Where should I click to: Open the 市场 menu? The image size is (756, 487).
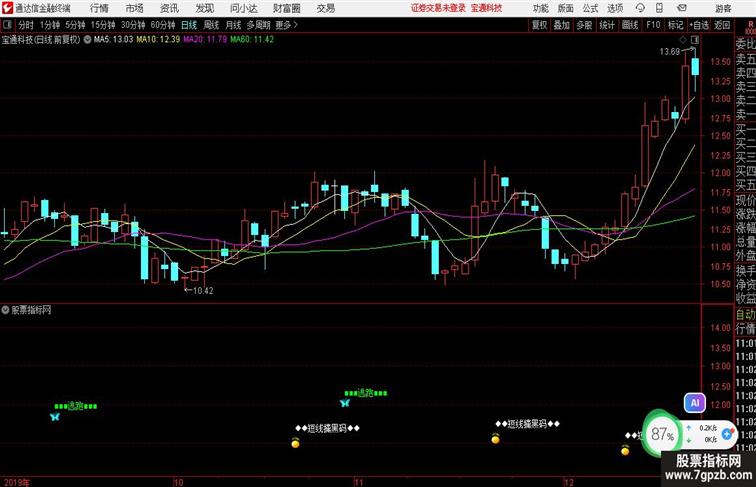click(135, 8)
